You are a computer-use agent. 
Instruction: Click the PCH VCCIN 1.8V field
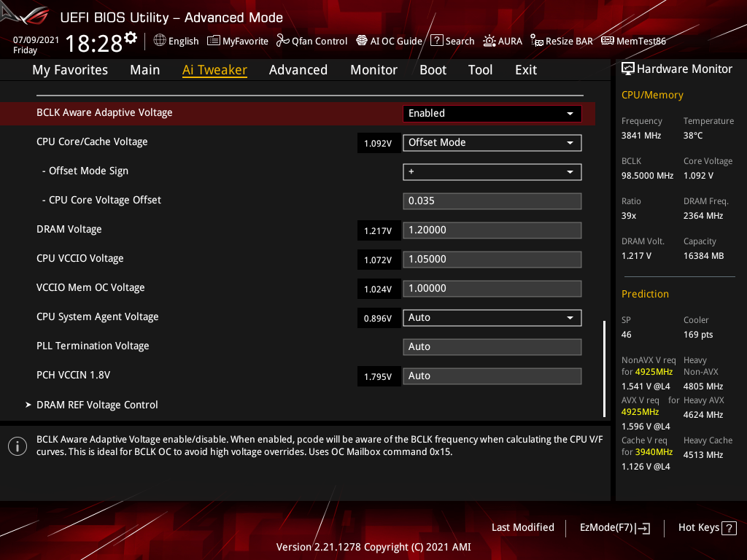click(492, 376)
